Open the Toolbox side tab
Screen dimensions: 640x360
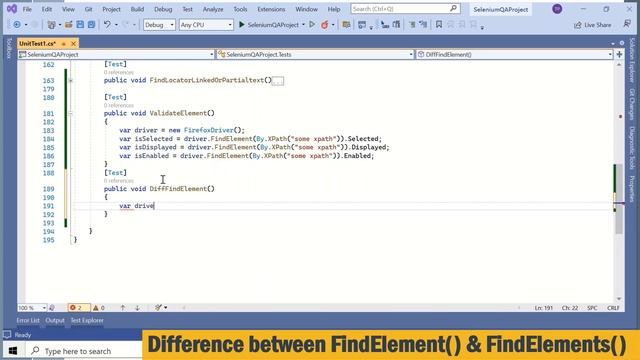tap(9, 48)
